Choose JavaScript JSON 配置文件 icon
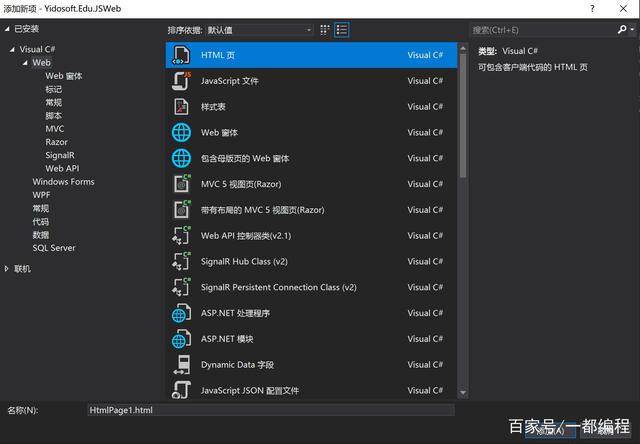Screen dimensions: 640x444 coord(181,390)
